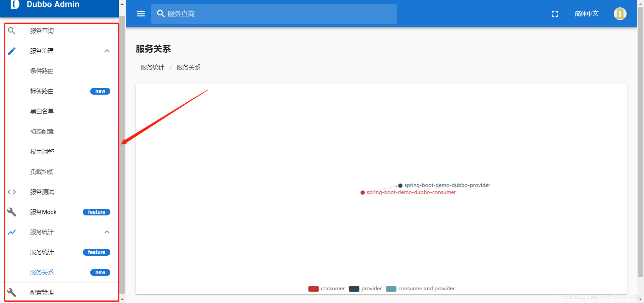Open the 简体中文 language dropdown
This screenshot has height=303, width=644.
(x=587, y=14)
